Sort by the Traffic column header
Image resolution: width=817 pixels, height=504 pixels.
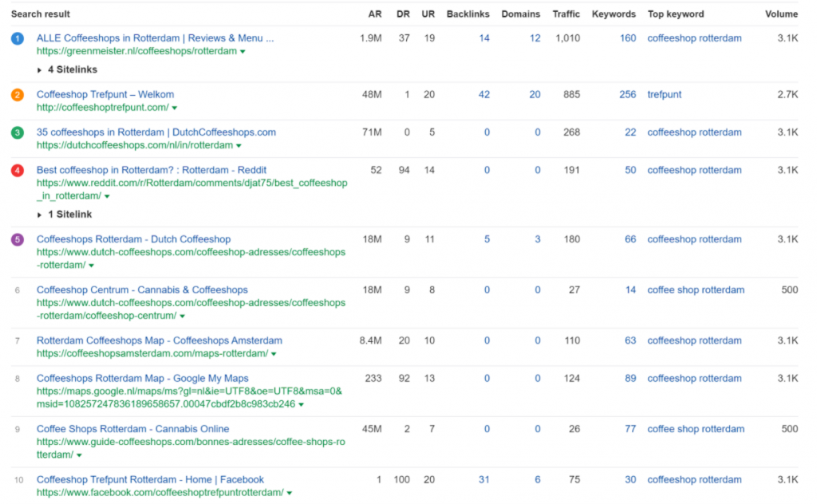click(566, 14)
